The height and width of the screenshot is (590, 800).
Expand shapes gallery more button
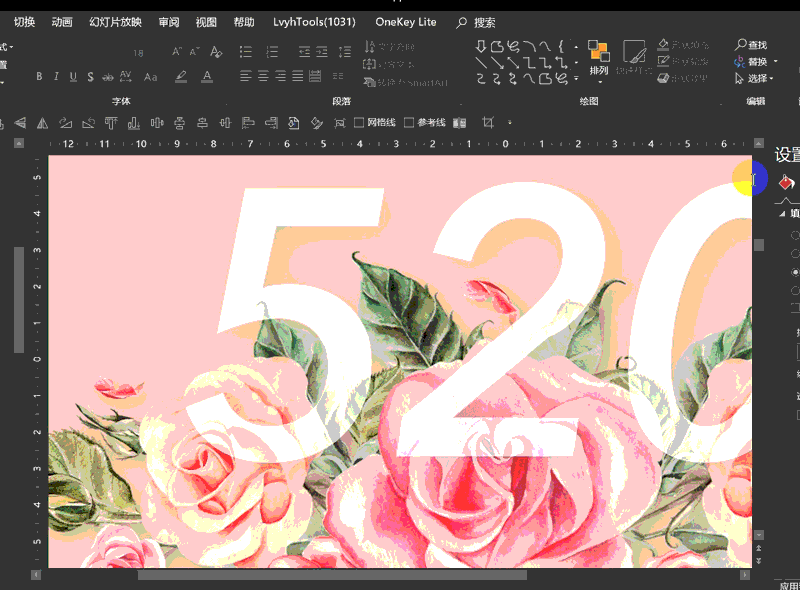coord(577,79)
